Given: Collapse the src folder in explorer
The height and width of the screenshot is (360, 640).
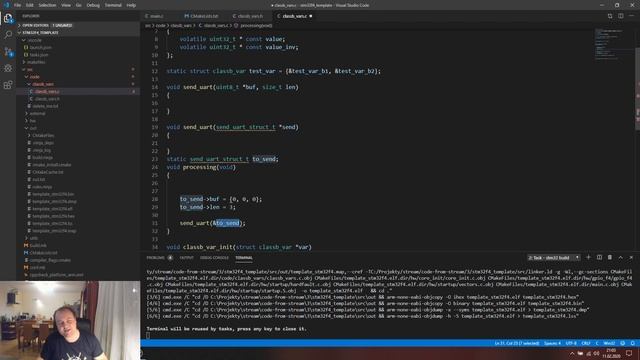Looking at the screenshot, I should coord(78,69).
